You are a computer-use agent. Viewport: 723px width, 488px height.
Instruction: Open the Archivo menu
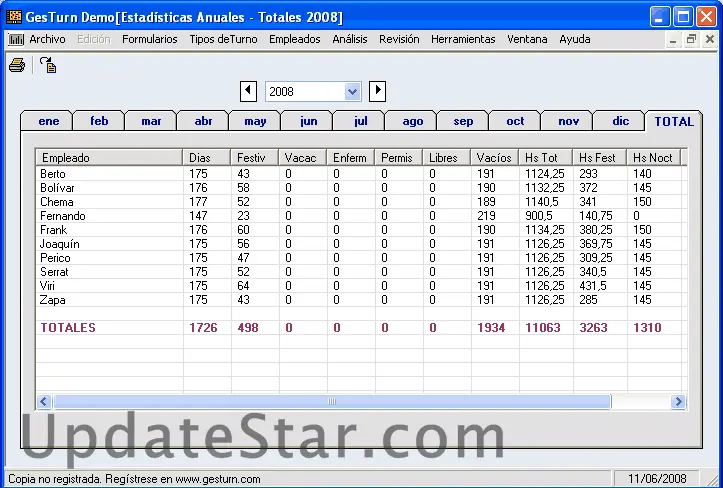tap(47, 39)
